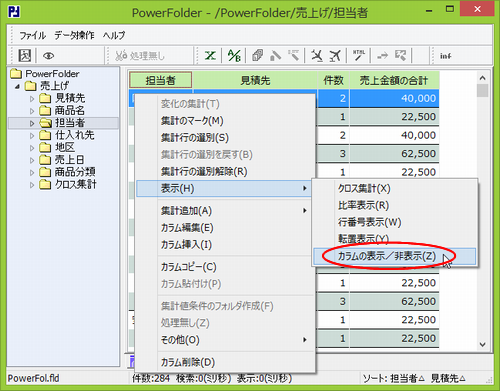
Task: Click the 売上金額の合計 column header
Action: click(394, 80)
